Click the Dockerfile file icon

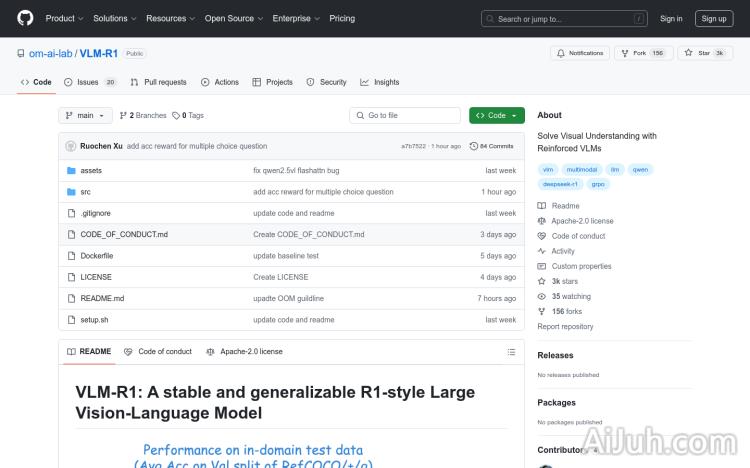pyautogui.click(x=71, y=256)
